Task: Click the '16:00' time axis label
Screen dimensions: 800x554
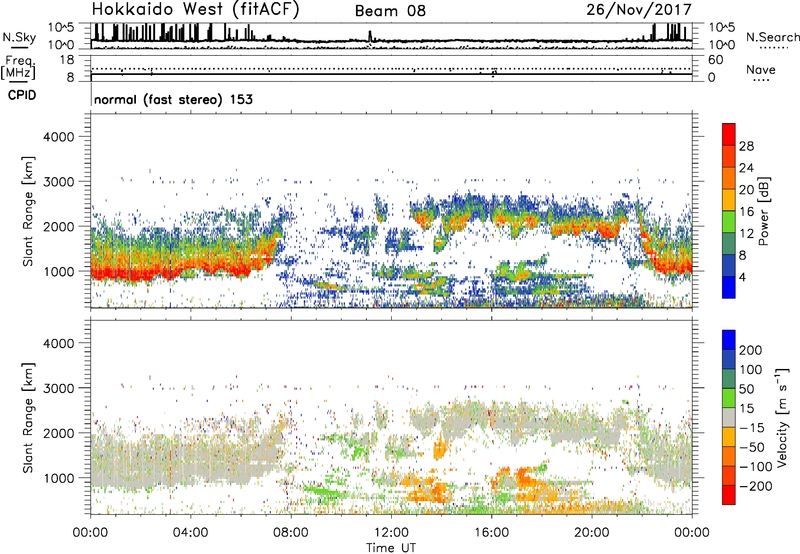Action: click(x=491, y=533)
